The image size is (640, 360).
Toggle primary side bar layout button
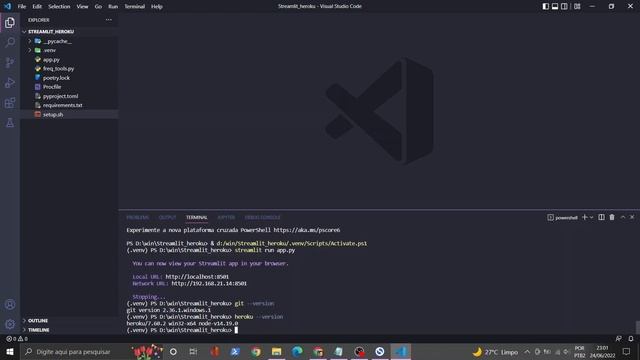[546, 6]
